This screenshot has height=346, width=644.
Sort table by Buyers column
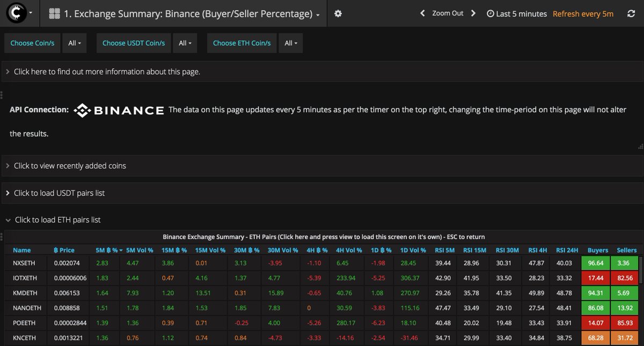(x=598, y=250)
